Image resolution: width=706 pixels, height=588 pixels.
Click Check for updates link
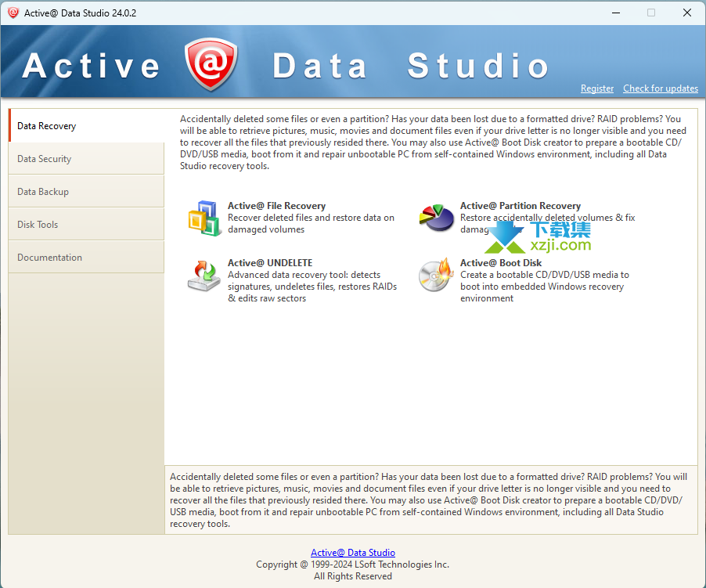661,88
